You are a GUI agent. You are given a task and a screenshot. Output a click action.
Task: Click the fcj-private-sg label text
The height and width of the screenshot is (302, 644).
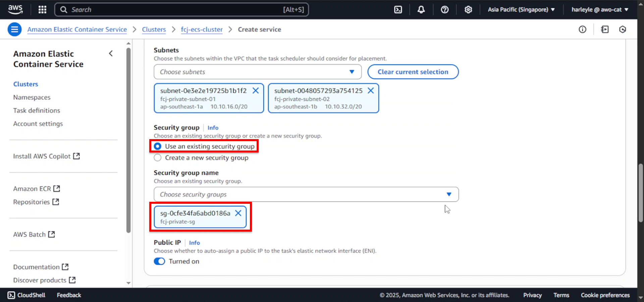click(x=177, y=222)
